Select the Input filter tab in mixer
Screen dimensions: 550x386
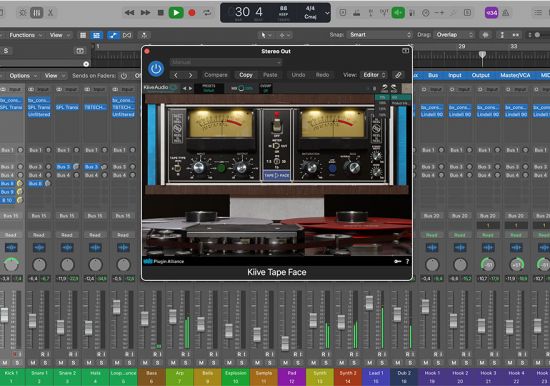click(x=455, y=75)
